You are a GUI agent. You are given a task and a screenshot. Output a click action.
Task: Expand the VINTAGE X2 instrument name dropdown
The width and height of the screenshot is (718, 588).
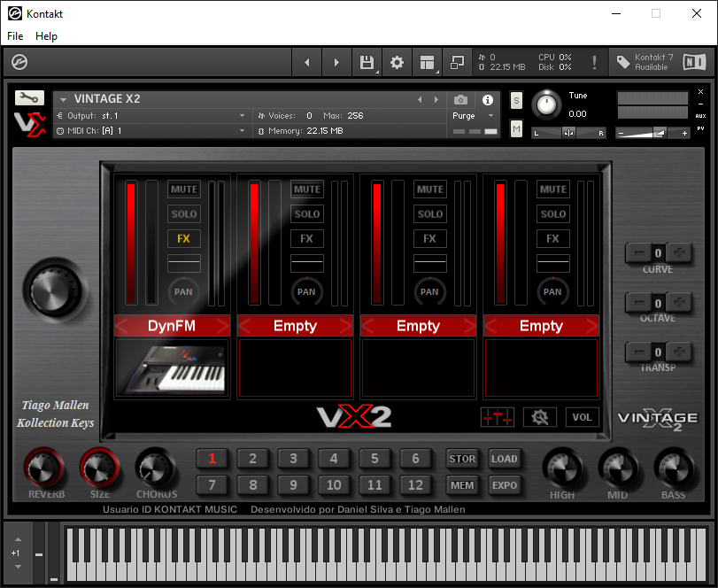(x=63, y=99)
